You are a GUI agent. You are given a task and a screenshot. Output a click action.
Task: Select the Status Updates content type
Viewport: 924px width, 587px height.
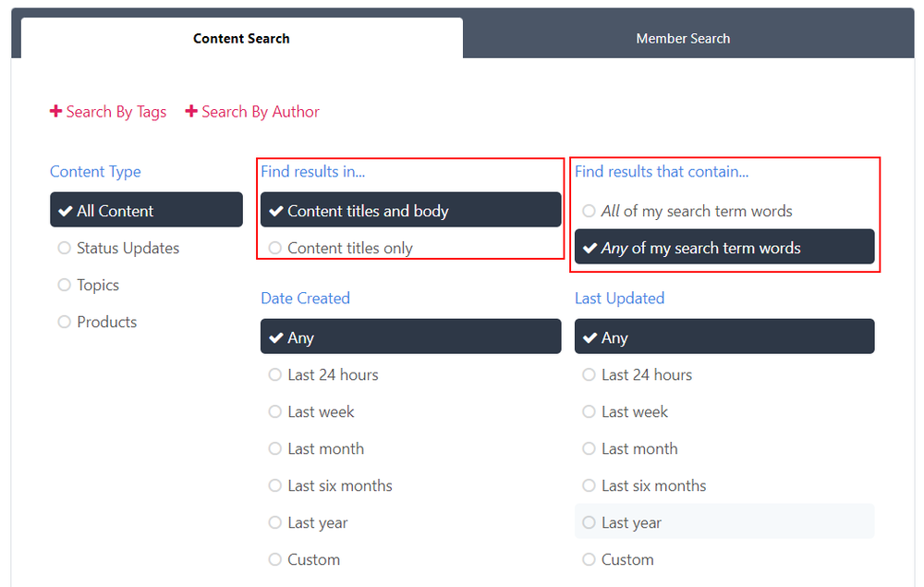pyautogui.click(x=128, y=248)
